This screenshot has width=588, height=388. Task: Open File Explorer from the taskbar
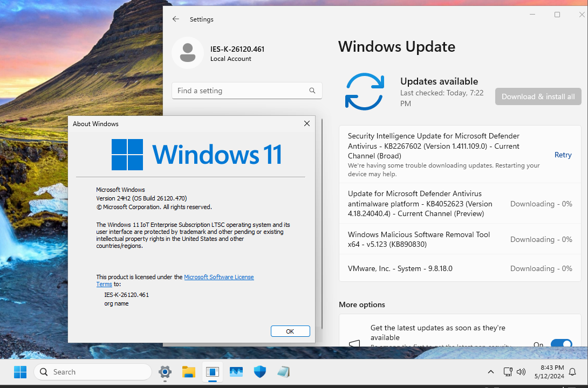coord(189,372)
